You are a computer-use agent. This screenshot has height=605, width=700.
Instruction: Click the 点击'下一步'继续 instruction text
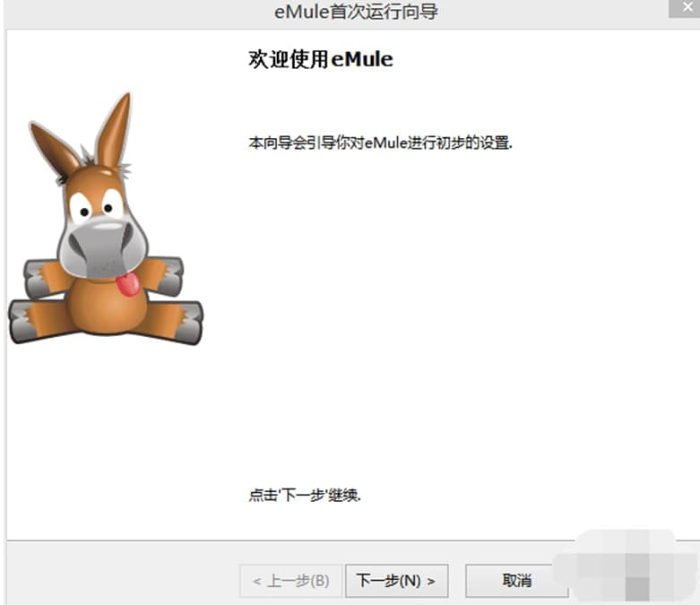click(305, 495)
